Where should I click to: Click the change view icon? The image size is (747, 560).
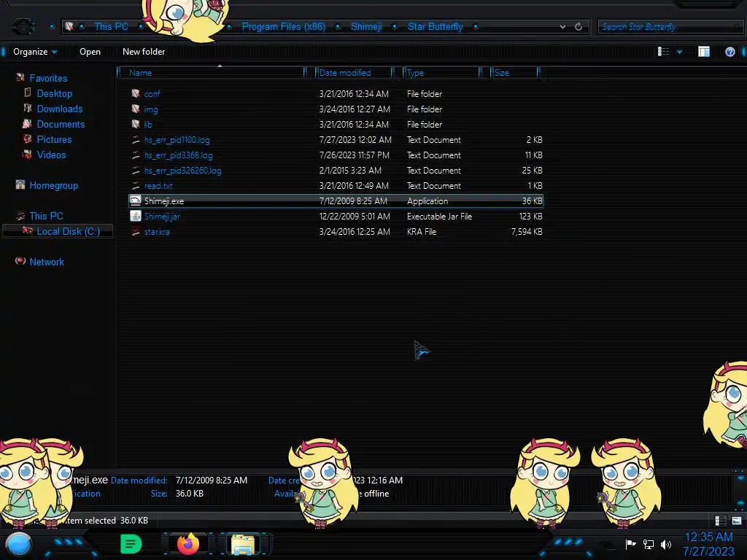pos(663,52)
